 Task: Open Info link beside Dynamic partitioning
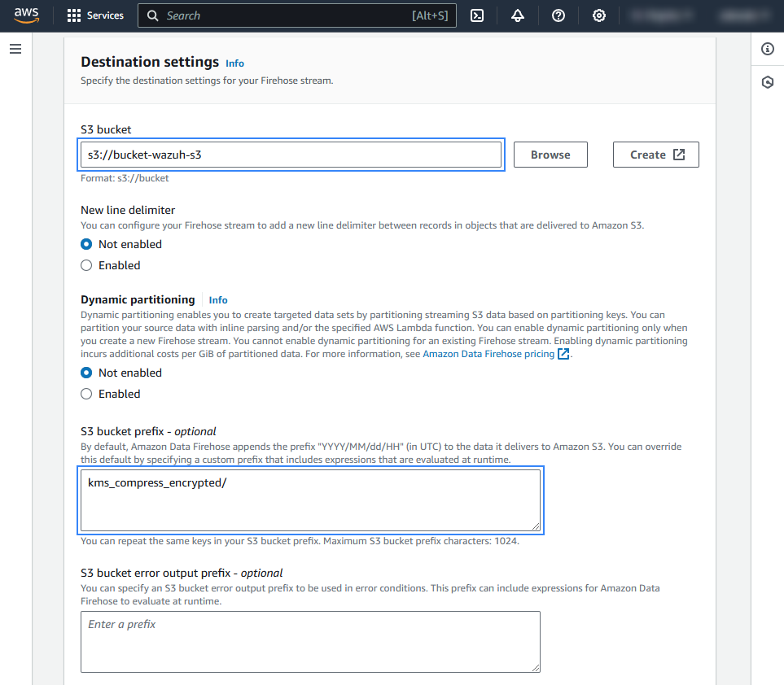[x=218, y=299]
